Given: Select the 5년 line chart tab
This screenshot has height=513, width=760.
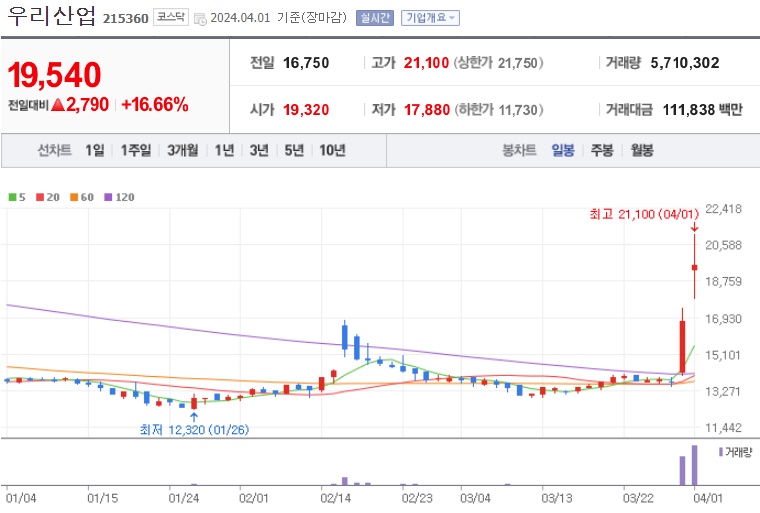Looking at the screenshot, I should (x=294, y=150).
